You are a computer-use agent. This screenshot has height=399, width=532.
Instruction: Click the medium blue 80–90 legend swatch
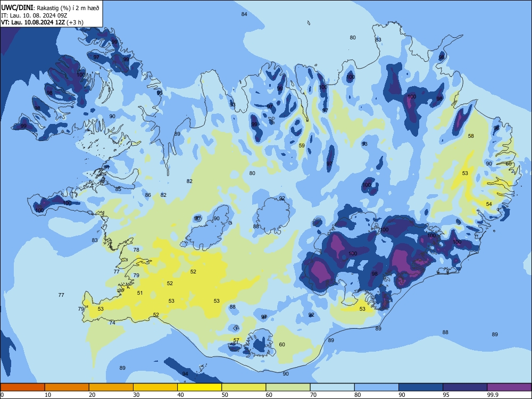pyautogui.click(x=377, y=387)
